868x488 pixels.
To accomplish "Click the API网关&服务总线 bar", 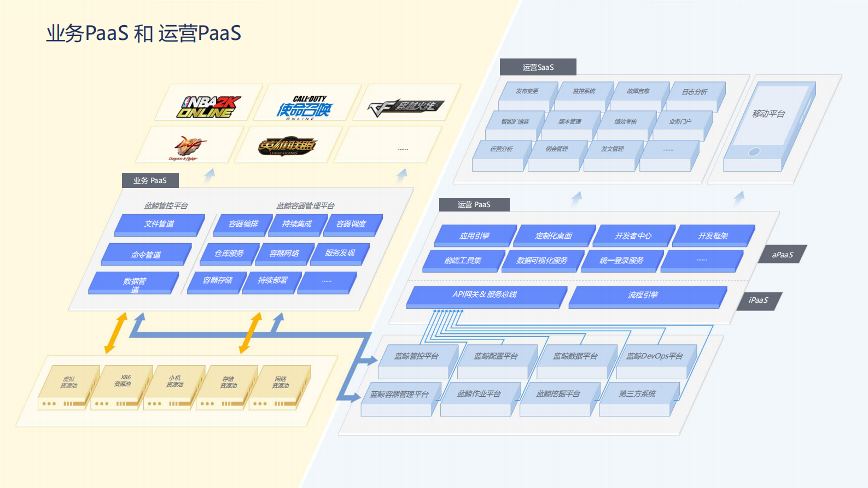I will point(485,296).
